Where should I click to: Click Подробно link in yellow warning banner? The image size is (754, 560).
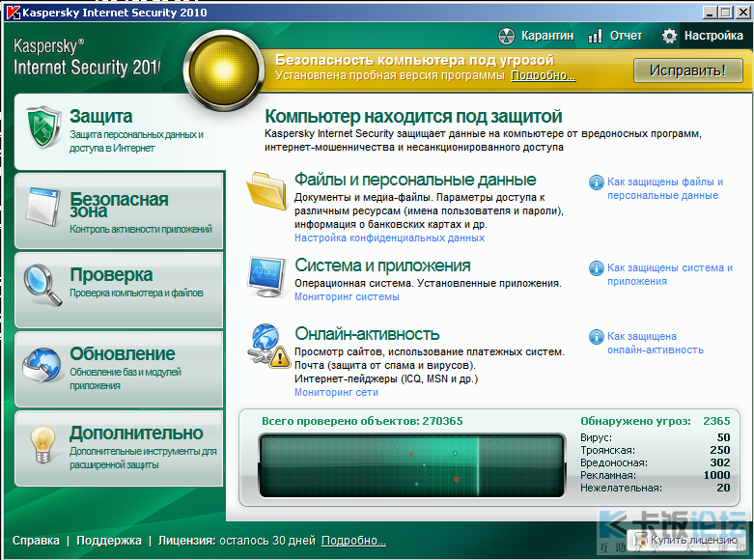click(x=543, y=75)
